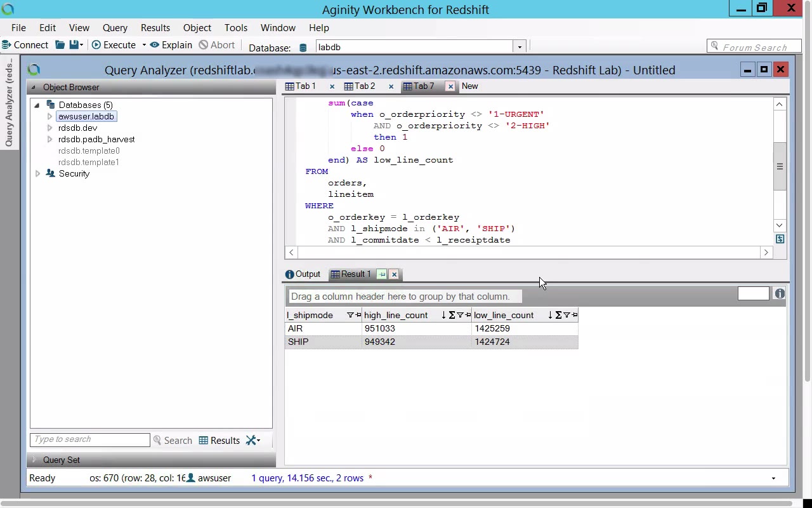Click the sum icon on high_line_count column

tap(452, 315)
